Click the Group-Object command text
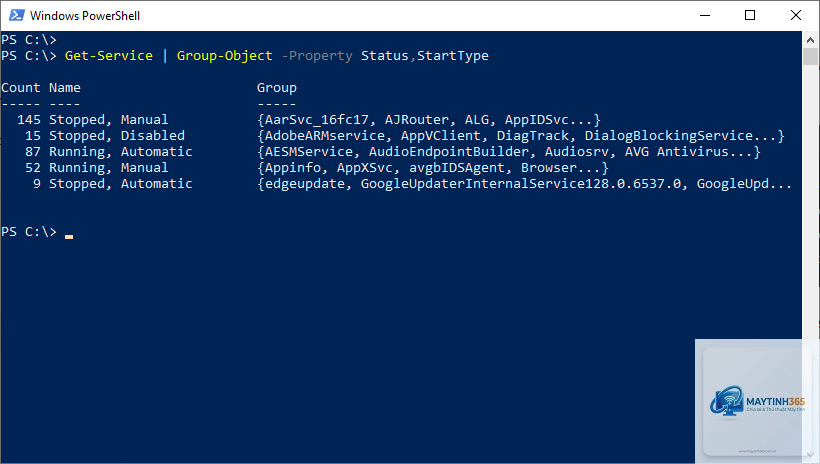 224,55
